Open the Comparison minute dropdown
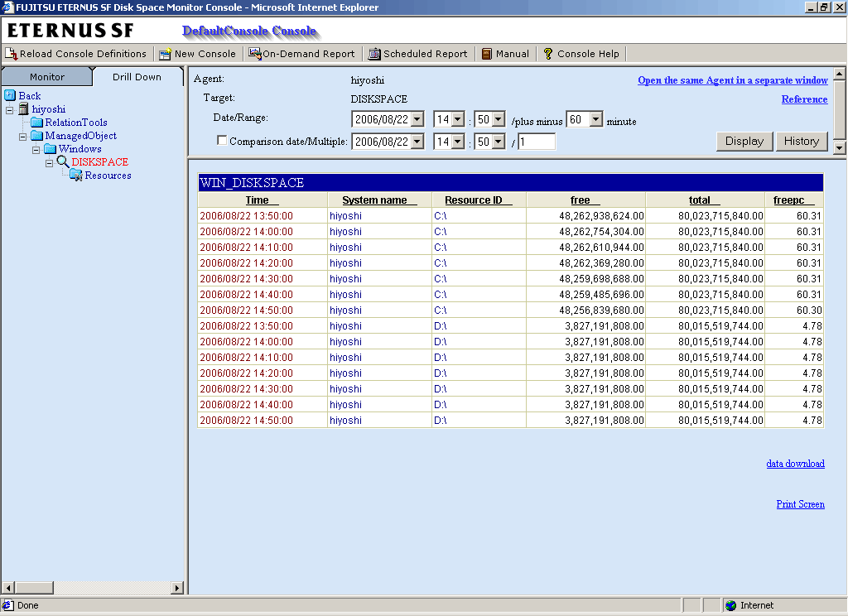Image resolution: width=848 pixels, height=616 pixels. (499, 142)
